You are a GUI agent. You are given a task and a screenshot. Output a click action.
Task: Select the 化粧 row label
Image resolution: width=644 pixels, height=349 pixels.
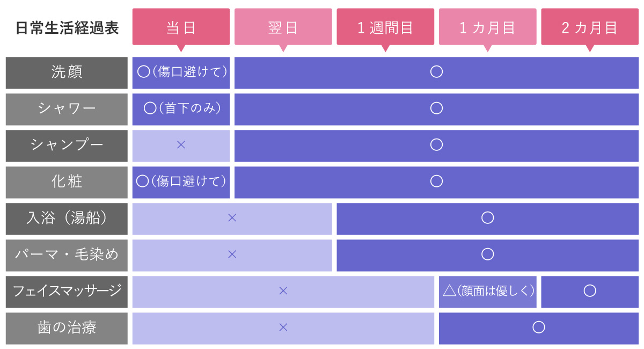[x=67, y=181]
